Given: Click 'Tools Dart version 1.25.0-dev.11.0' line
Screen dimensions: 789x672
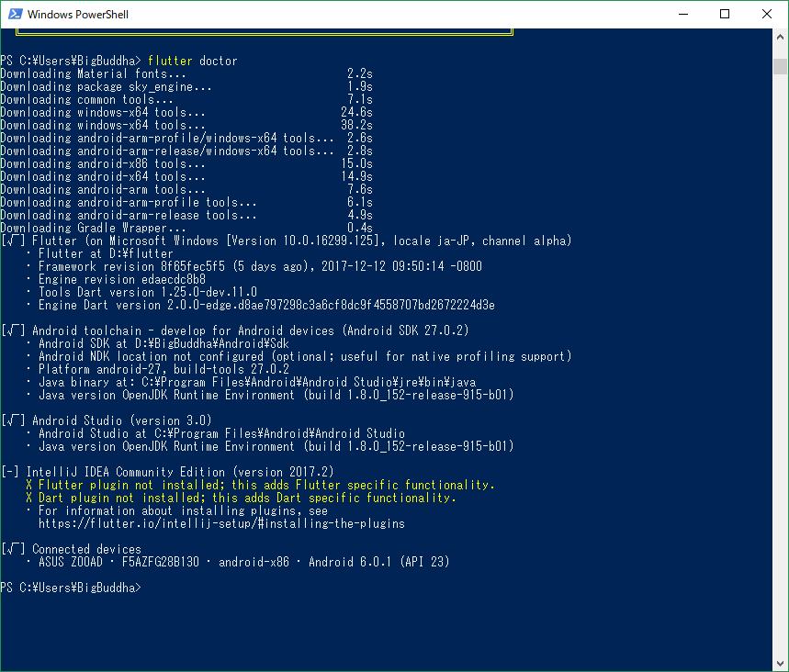Looking at the screenshot, I should click(141, 292).
